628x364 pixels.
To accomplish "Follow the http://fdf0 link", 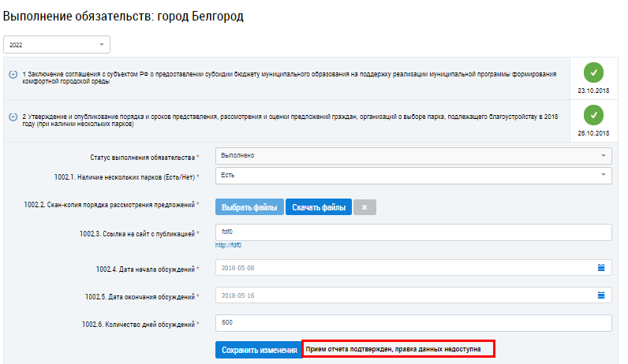I will [229, 245].
